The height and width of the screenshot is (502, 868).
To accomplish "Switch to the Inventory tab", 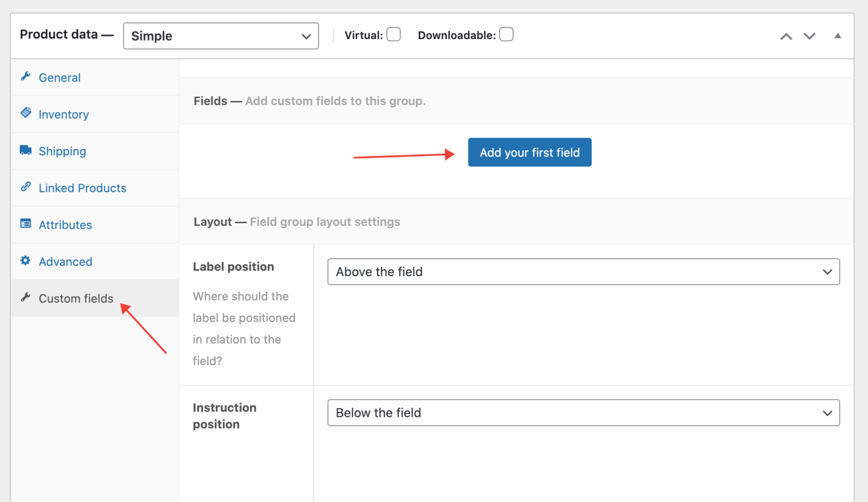I will (63, 114).
